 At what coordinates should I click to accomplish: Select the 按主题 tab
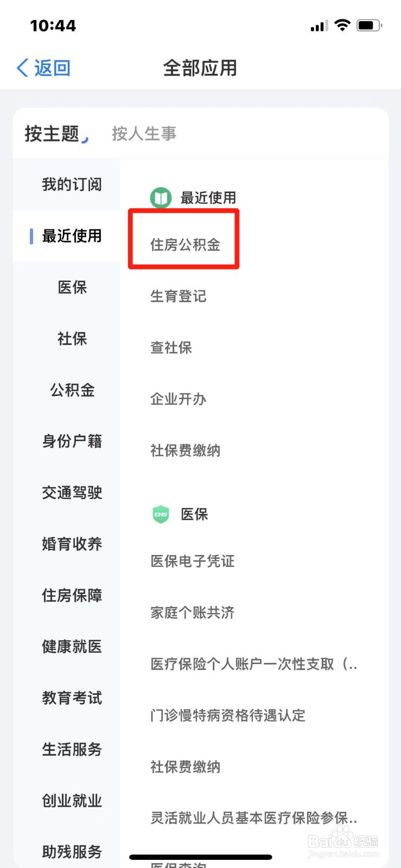pyautogui.click(x=52, y=133)
